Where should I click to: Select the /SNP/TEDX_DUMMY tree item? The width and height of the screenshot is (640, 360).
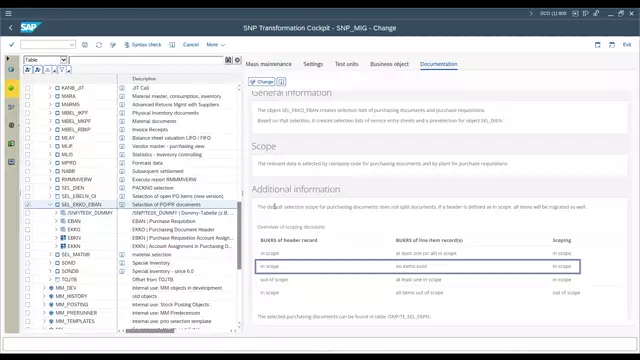pos(90,213)
